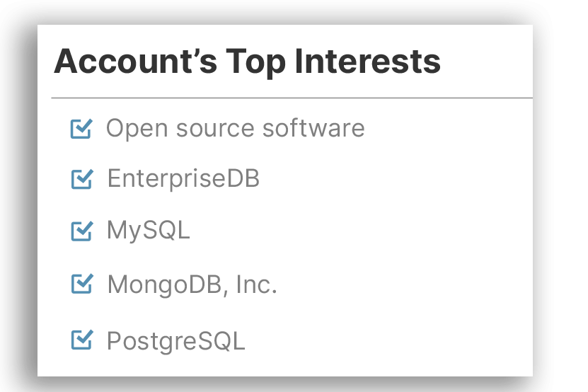Click the word Interests in the title
Screen dimensions: 588x392
pos(367,61)
